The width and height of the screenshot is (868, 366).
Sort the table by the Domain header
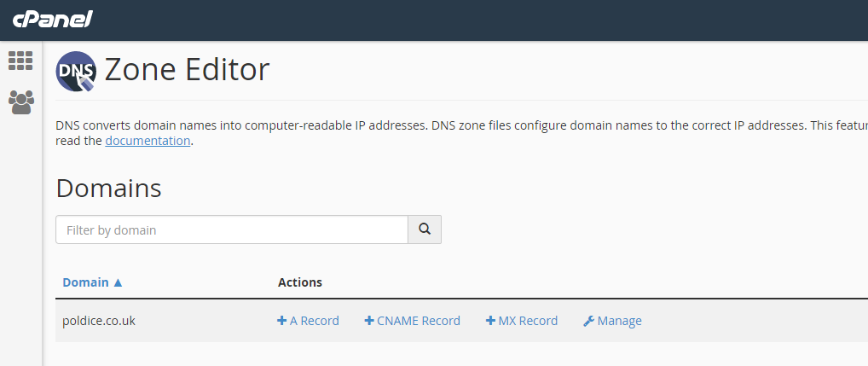[x=86, y=282]
